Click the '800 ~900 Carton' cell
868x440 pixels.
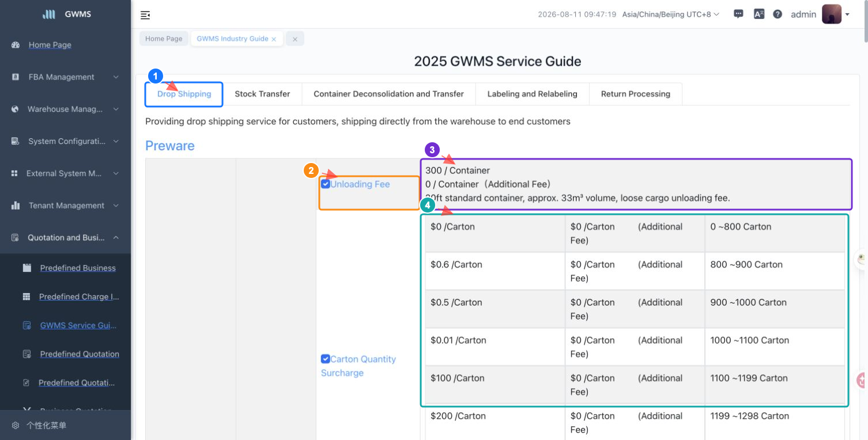click(775, 271)
